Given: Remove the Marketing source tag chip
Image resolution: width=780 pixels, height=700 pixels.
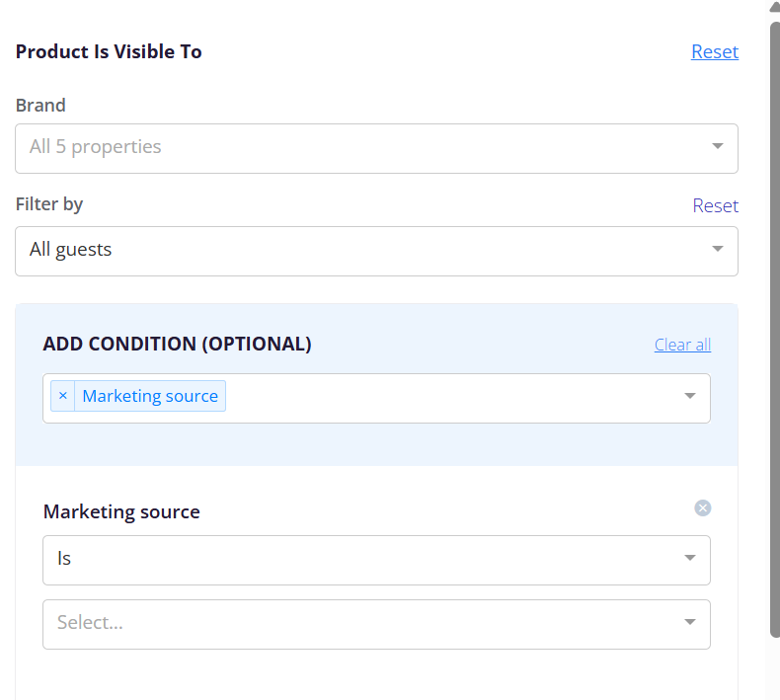Looking at the screenshot, I should [62, 396].
